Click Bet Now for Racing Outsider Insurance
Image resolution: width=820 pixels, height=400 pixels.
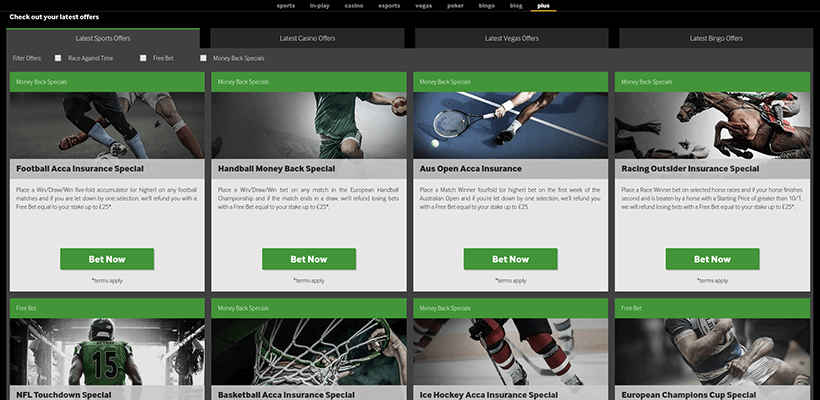pos(712,259)
